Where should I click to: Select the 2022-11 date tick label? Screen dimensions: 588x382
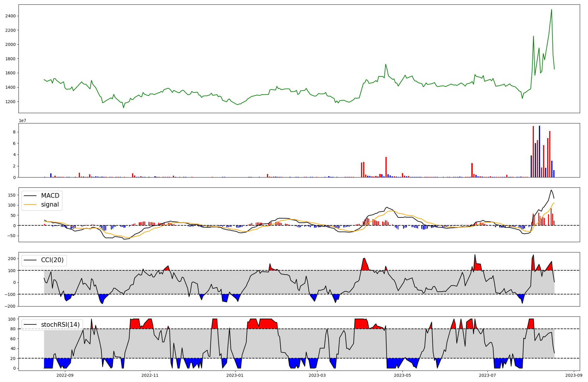point(150,375)
